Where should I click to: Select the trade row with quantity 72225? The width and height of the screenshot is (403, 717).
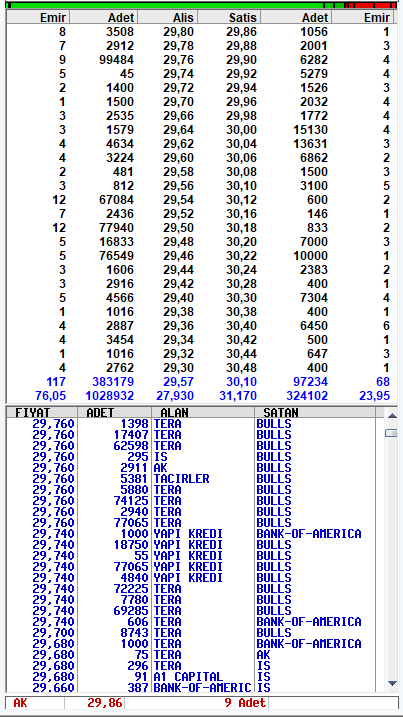[x=191, y=589]
